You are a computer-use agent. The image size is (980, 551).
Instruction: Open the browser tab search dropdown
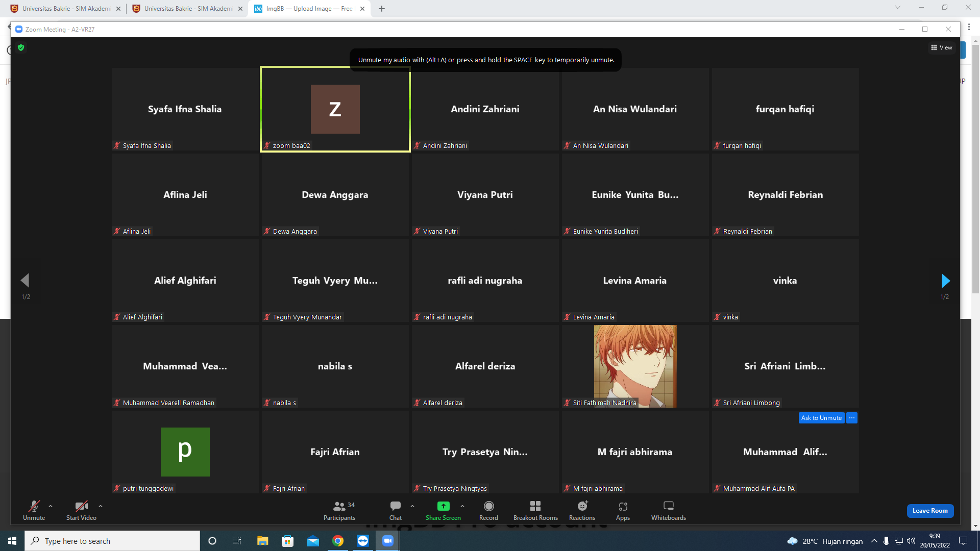click(898, 8)
